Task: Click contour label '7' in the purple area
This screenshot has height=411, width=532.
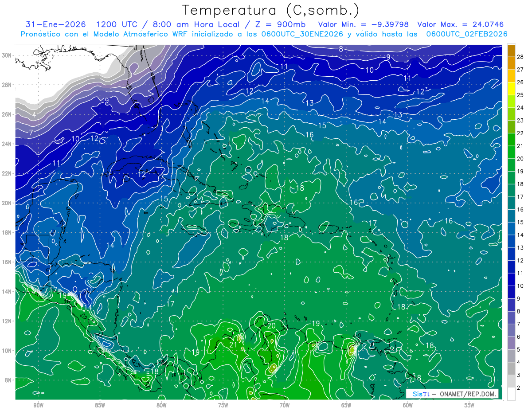Action: pyautogui.click(x=31, y=133)
